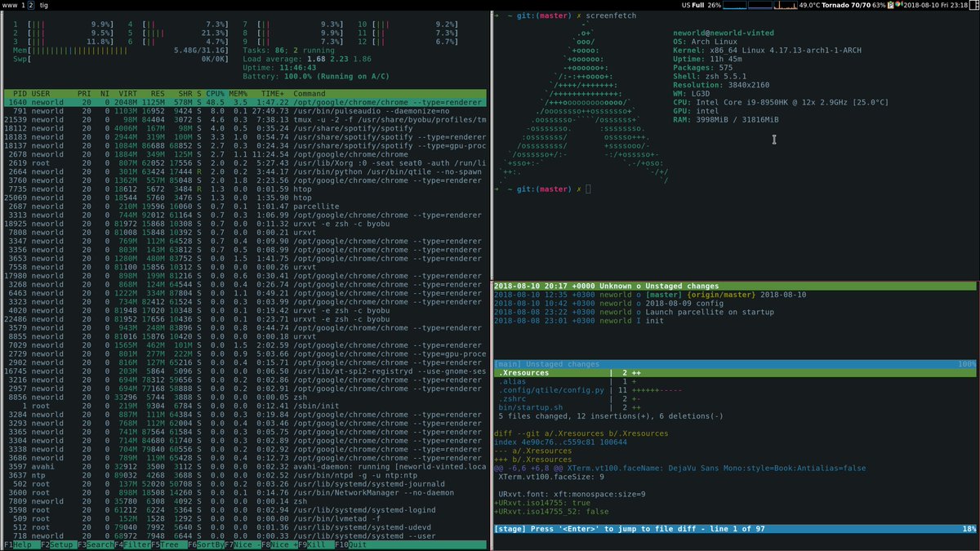Image resolution: width=980 pixels, height=551 pixels.
Task: Click the 63% volume indicator
Action: [879, 5]
